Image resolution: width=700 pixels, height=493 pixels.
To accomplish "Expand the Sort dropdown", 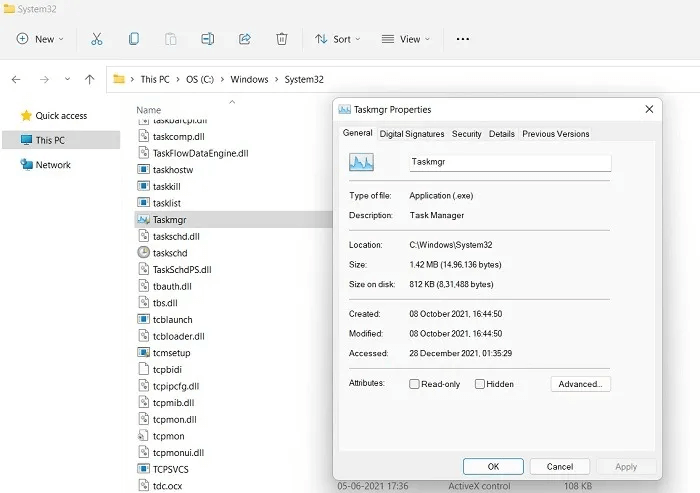I will click(x=335, y=39).
